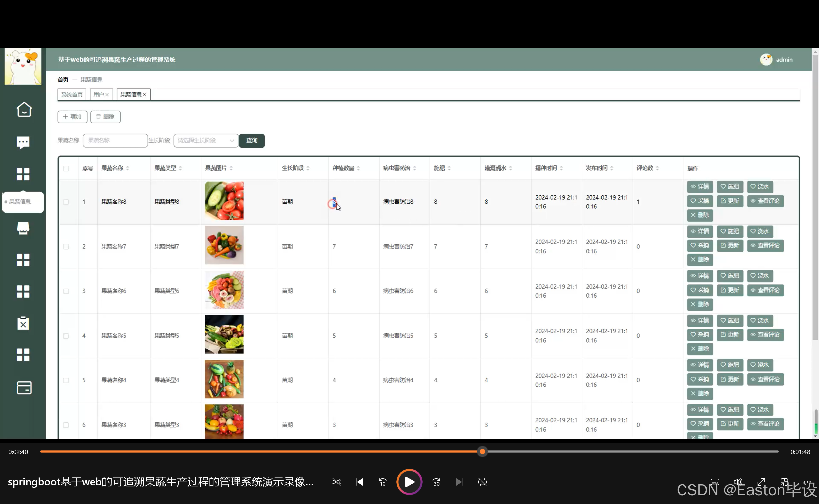
Task: Switch to the 系统首页 tab
Action: (x=72, y=95)
